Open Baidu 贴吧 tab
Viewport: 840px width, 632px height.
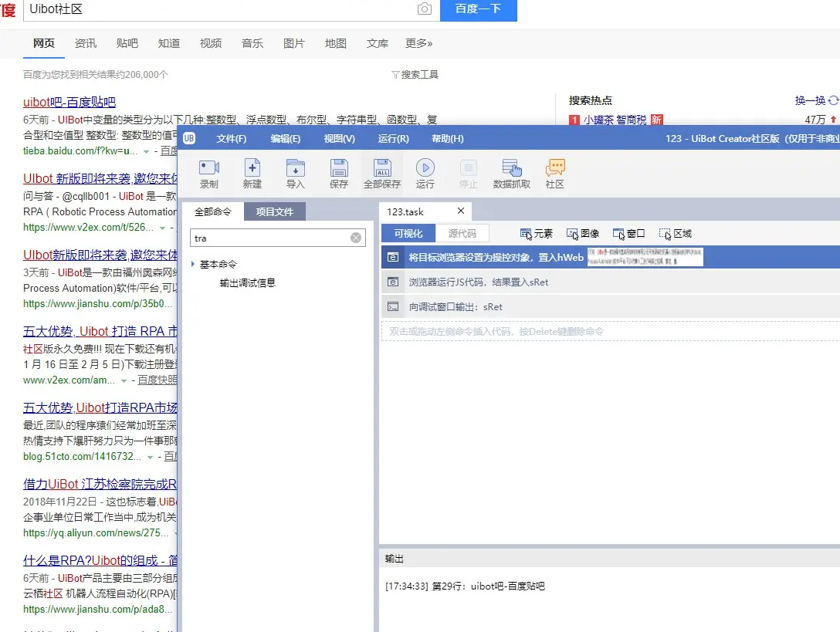click(127, 43)
